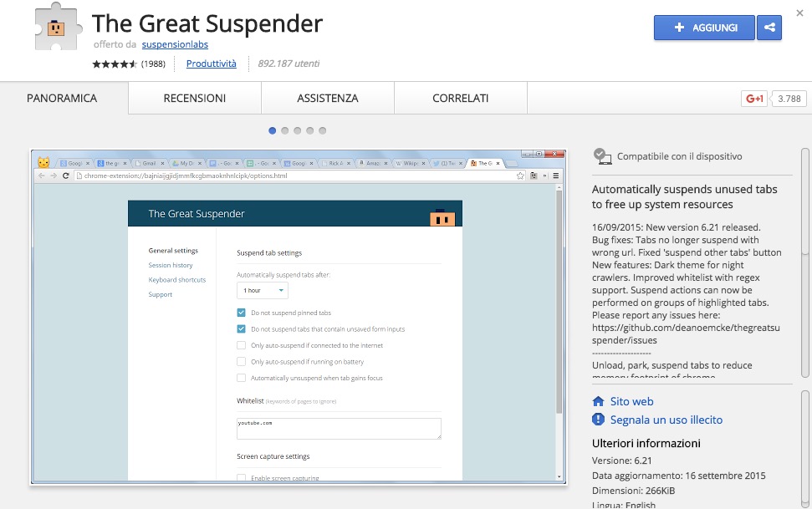812x509 pixels.
Task: Click the star rating icons
Action: tap(115, 64)
